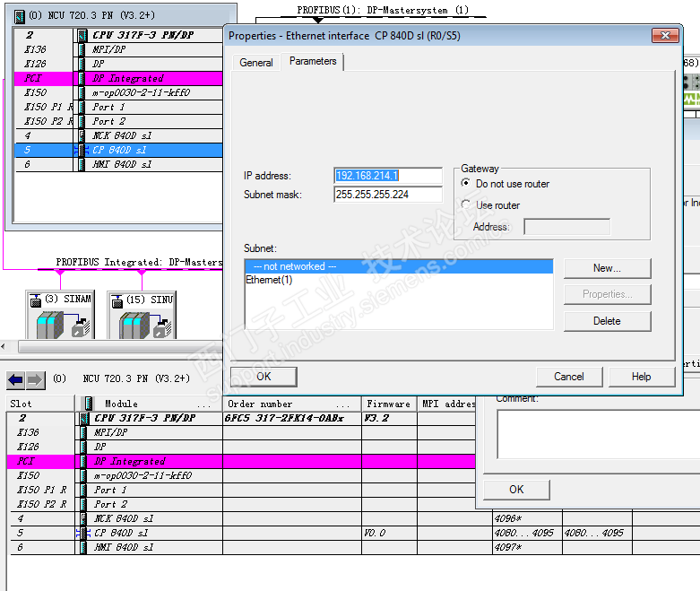Viewport: 700px width, 591px height.
Task: Click the MPI address column header
Action: (447, 404)
